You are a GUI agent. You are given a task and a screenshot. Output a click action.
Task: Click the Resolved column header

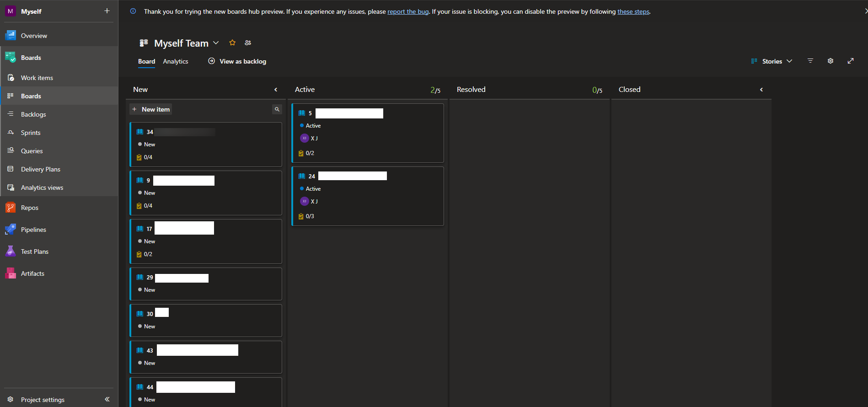[x=471, y=90]
